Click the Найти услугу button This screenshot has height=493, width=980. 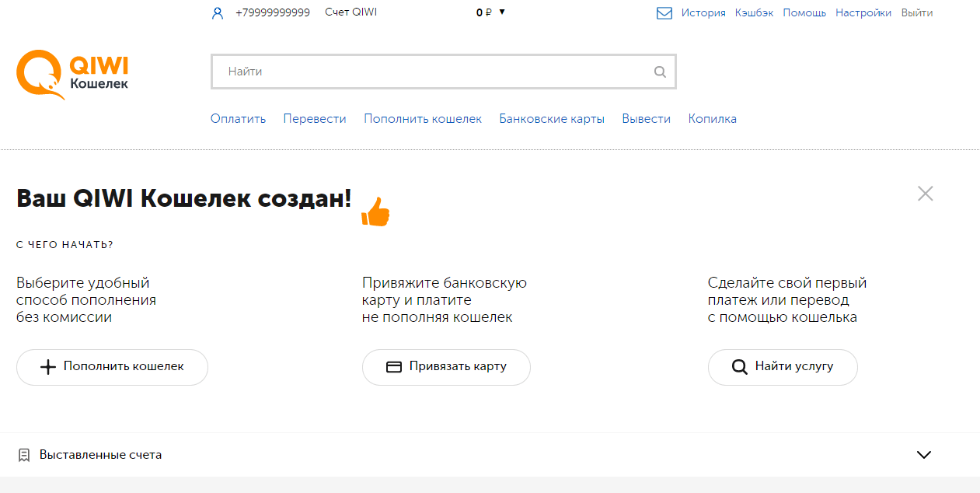(783, 367)
